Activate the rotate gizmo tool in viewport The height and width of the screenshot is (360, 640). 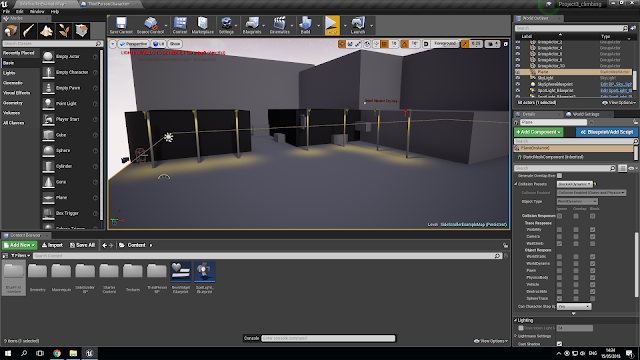coord(350,44)
